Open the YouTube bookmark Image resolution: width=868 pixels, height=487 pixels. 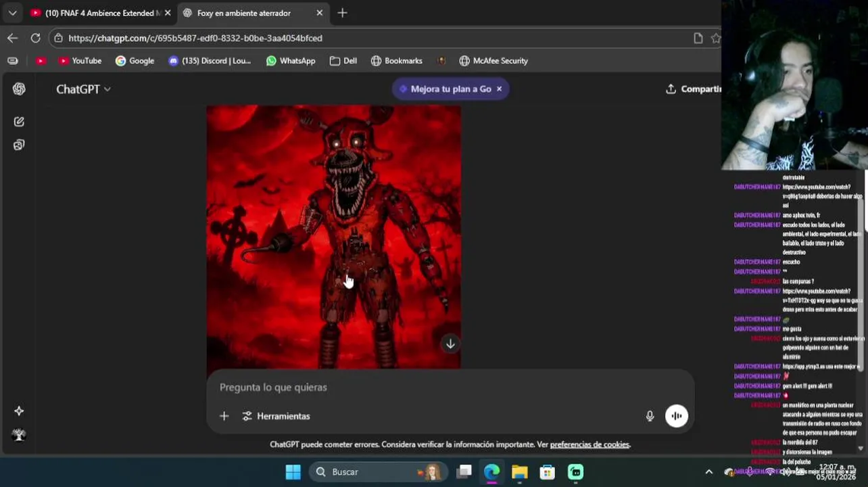[80, 61]
